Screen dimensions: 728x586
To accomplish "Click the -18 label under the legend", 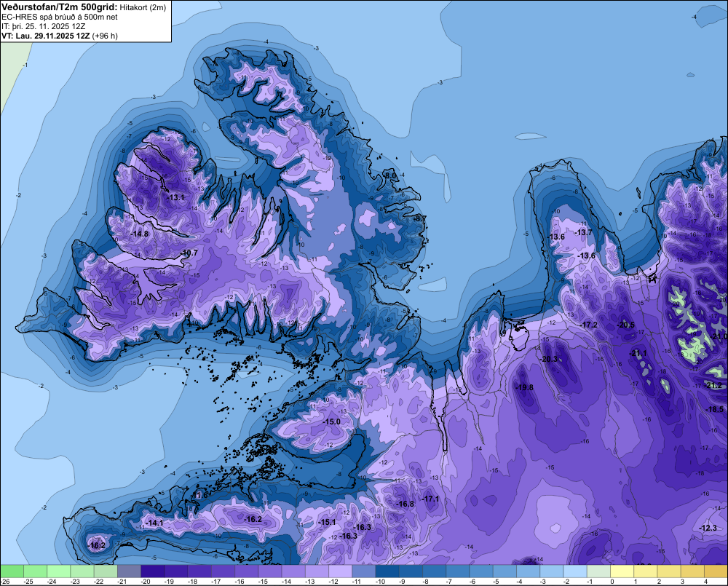I will (x=193, y=582).
